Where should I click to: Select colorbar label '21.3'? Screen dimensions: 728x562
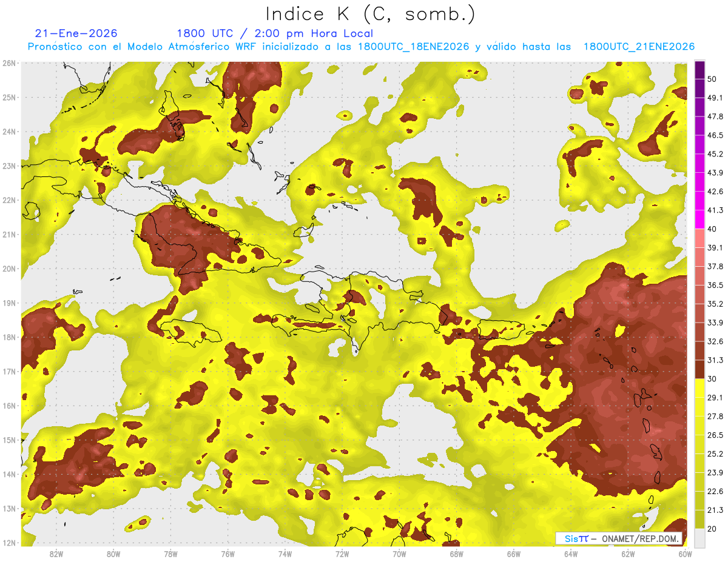(715, 510)
